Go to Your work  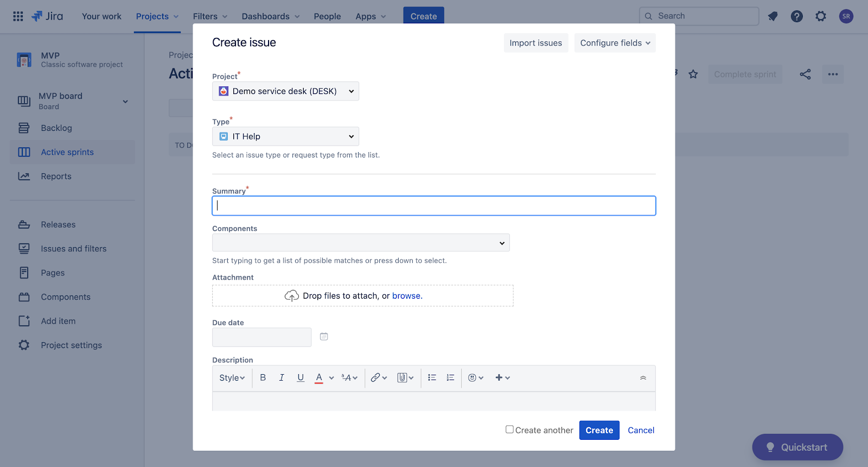[101, 16]
